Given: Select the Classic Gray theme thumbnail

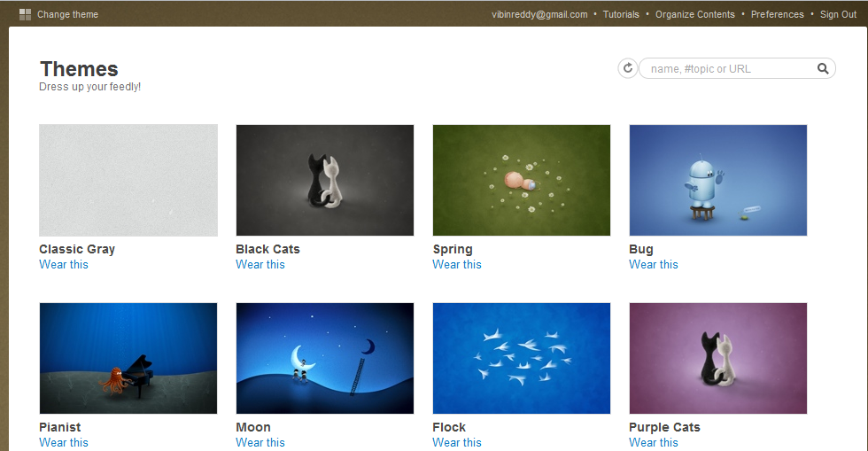Looking at the screenshot, I should pos(128,180).
